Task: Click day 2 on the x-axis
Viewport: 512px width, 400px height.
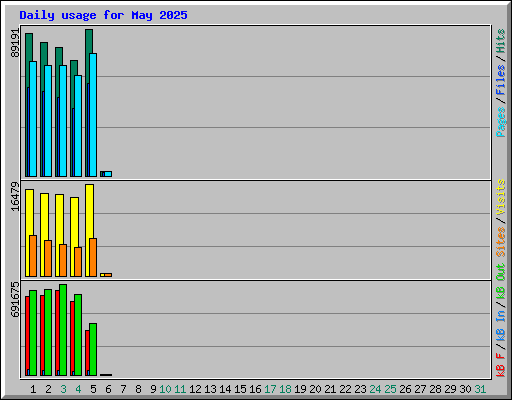Action: point(48,389)
